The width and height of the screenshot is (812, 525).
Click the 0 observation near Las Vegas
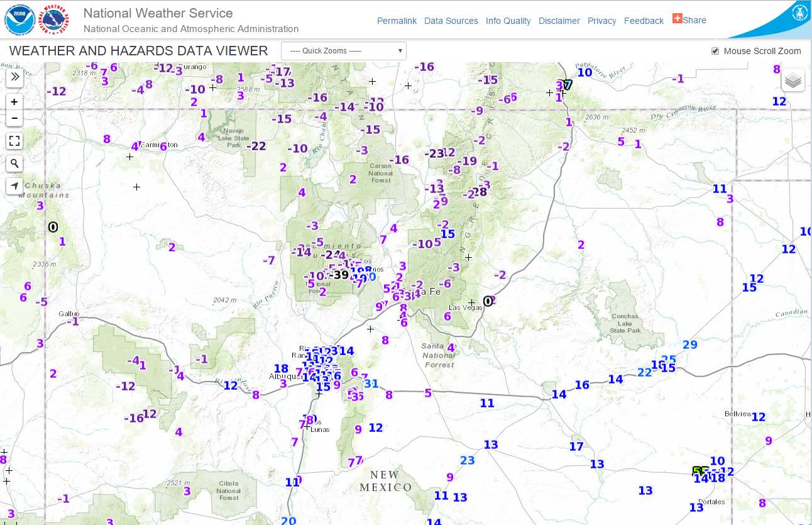point(488,301)
